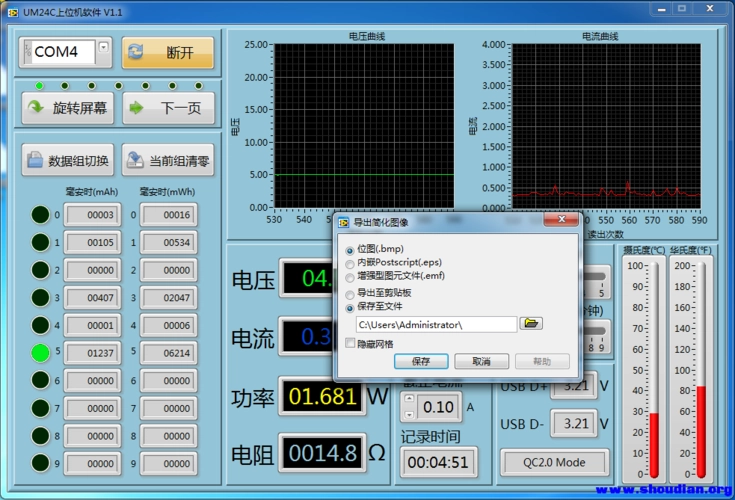
Task: Click the folder browse icon beside the path
Action: click(531, 324)
